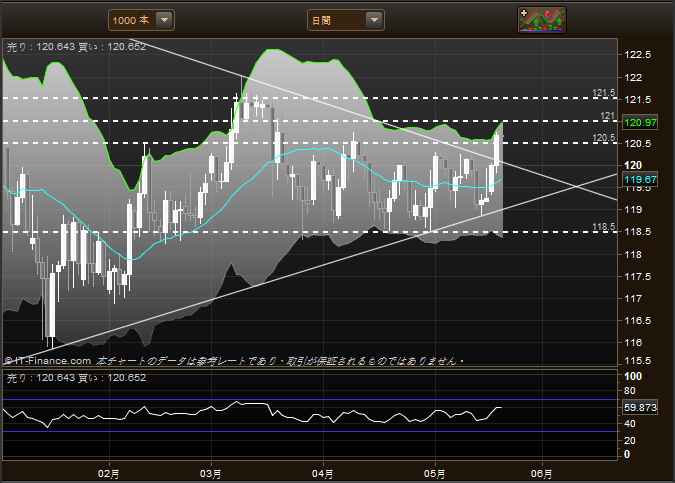Image resolution: width=675 pixels, height=483 pixels.
Task: Open the 1000本 bar count dropdown
Action: pos(141,20)
